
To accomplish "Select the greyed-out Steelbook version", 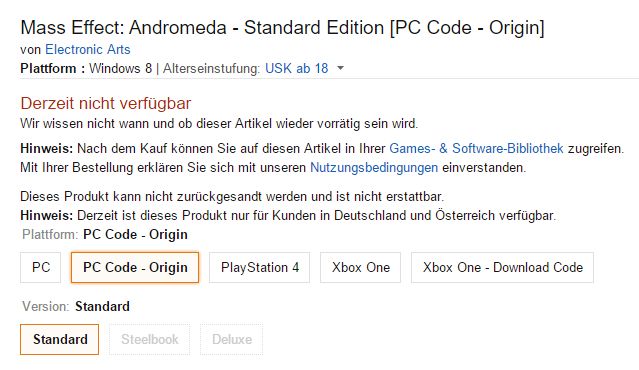I will click(x=150, y=339).
